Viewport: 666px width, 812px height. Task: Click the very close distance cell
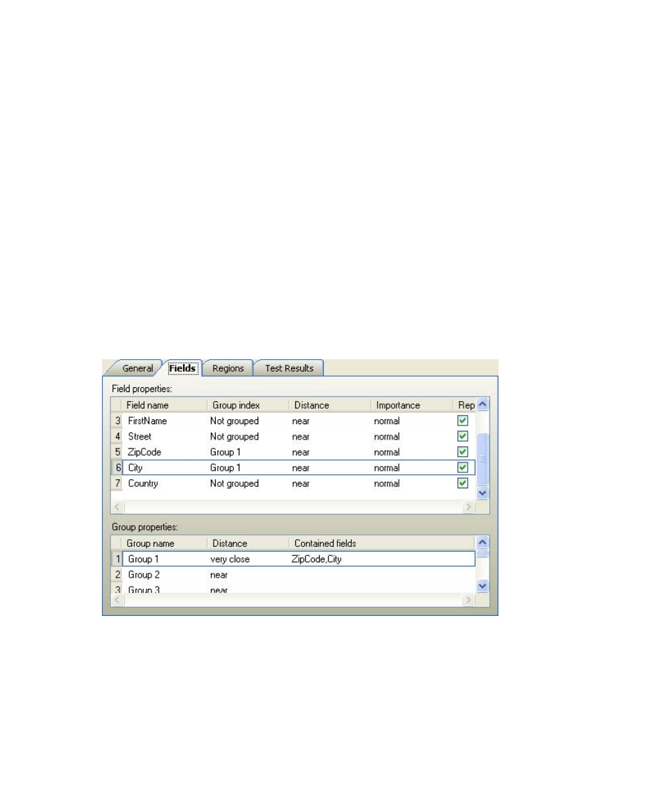point(248,559)
